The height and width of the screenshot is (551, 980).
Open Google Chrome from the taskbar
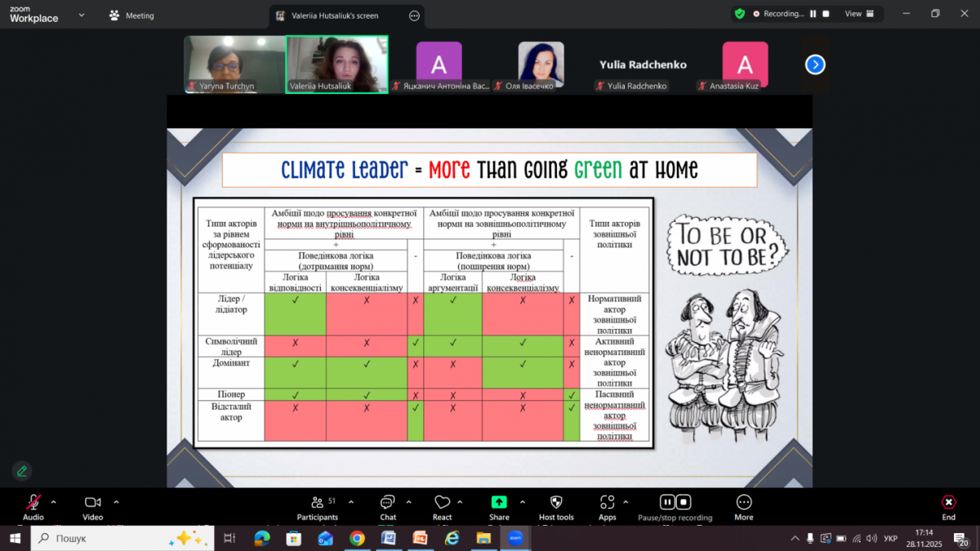[357, 538]
